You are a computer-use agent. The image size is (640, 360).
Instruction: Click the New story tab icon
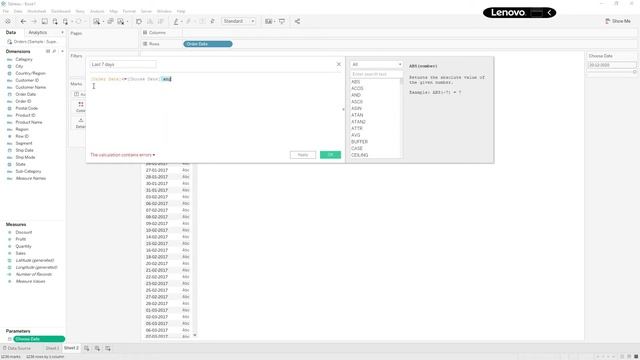[108, 348]
